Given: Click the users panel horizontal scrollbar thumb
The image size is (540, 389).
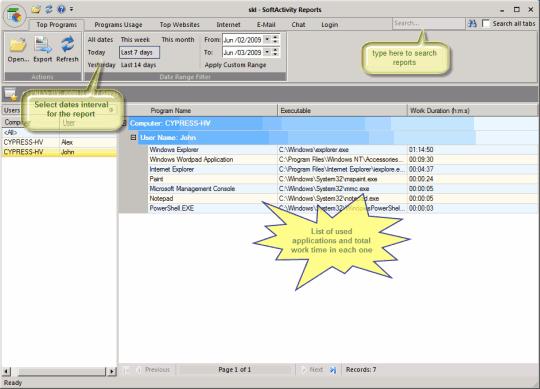Looking at the screenshot, I should [61, 371].
